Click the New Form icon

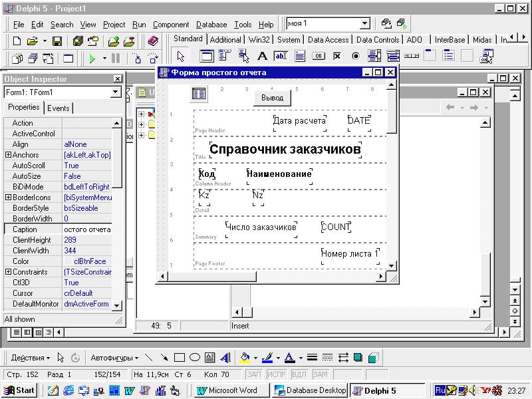click(68, 59)
